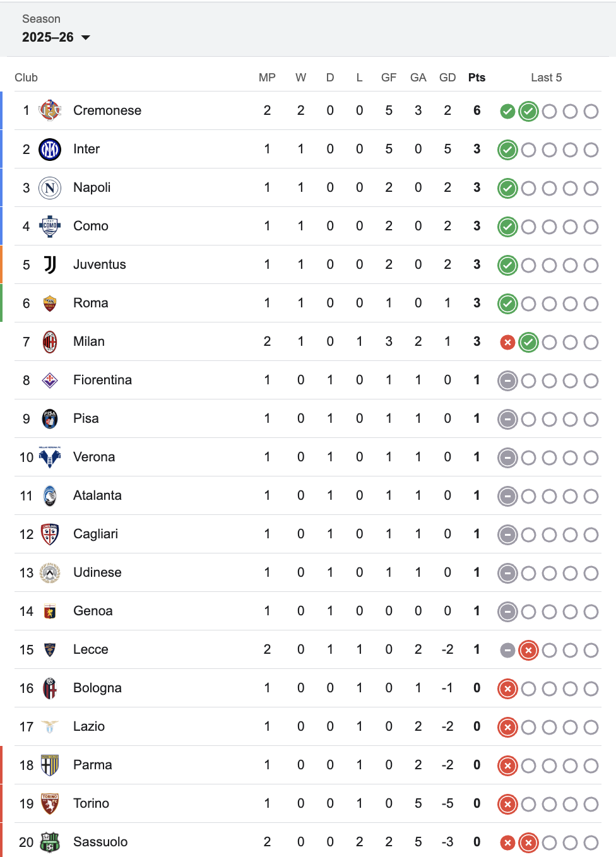
Task: Click the Sassuolo club badge
Action: pos(50,842)
